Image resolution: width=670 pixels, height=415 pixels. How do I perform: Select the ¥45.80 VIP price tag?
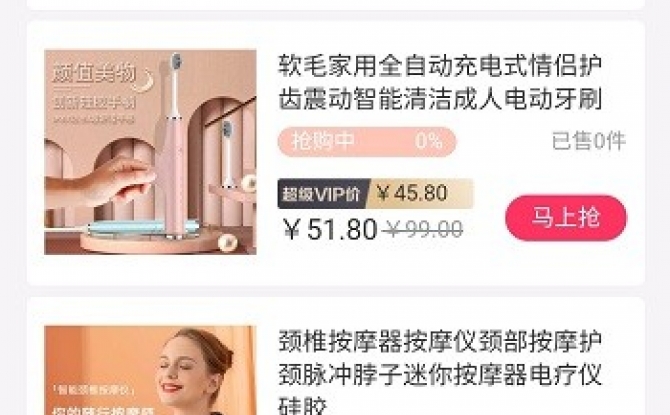(x=413, y=194)
